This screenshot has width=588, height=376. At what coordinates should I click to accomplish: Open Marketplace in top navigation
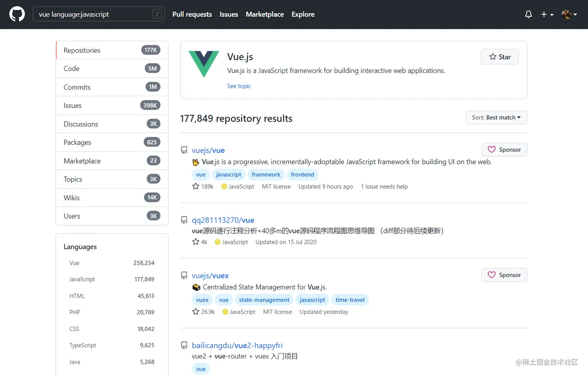[265, 14]
